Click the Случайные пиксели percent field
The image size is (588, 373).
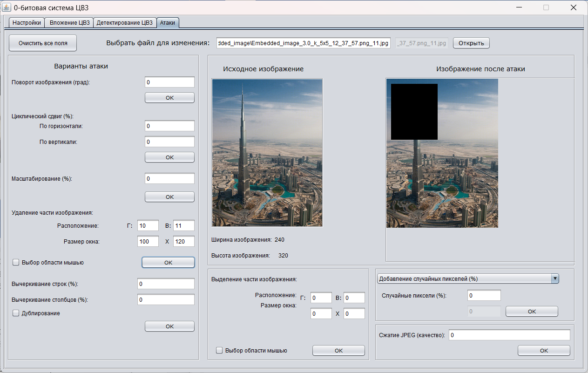coord(484,295)
